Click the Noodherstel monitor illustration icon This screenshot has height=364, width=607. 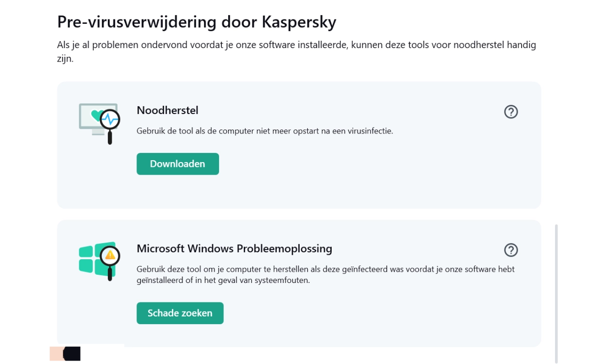(99, 123)
